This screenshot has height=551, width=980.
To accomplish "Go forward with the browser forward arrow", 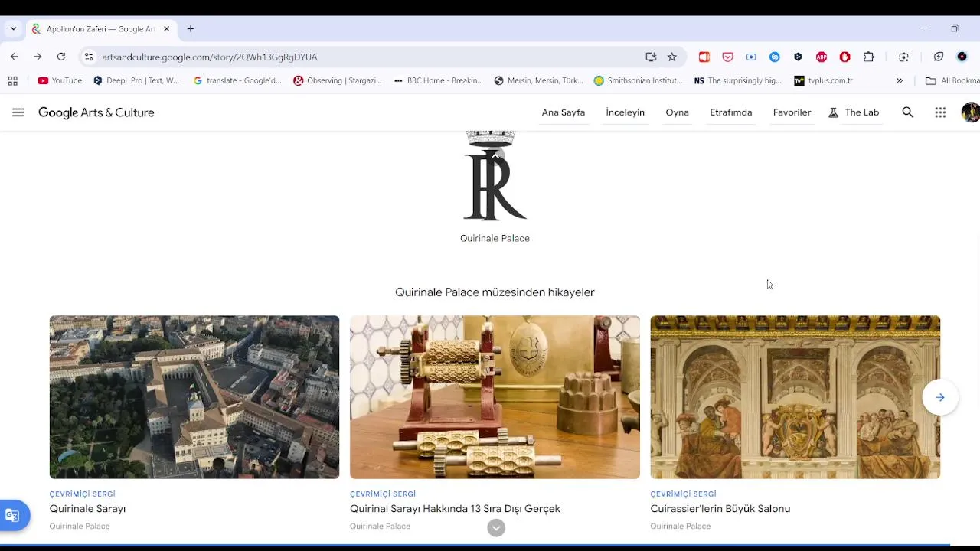I will click(x=38, y=57).
